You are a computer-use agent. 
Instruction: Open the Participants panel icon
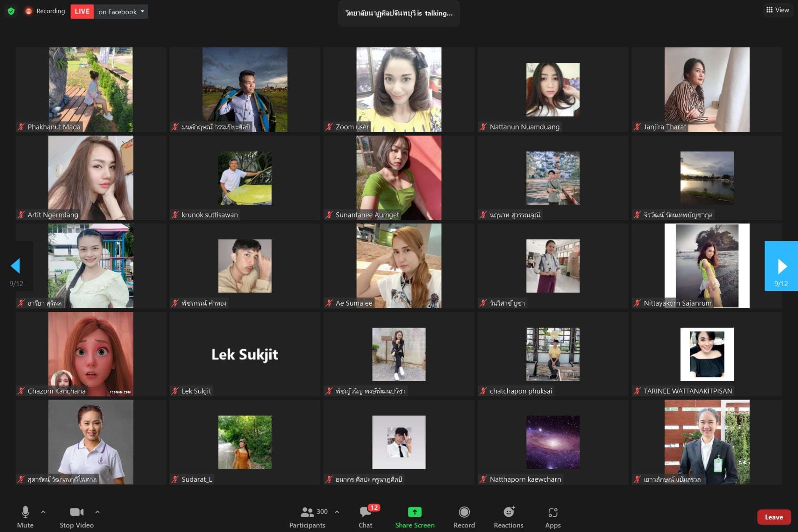307,512
